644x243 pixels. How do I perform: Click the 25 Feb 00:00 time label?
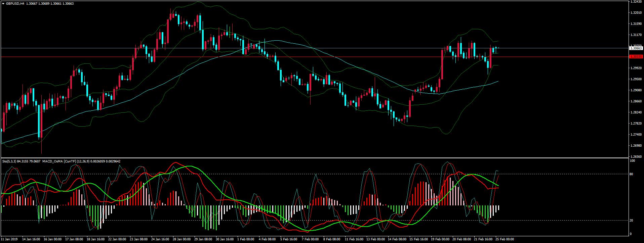coord(505,239)
